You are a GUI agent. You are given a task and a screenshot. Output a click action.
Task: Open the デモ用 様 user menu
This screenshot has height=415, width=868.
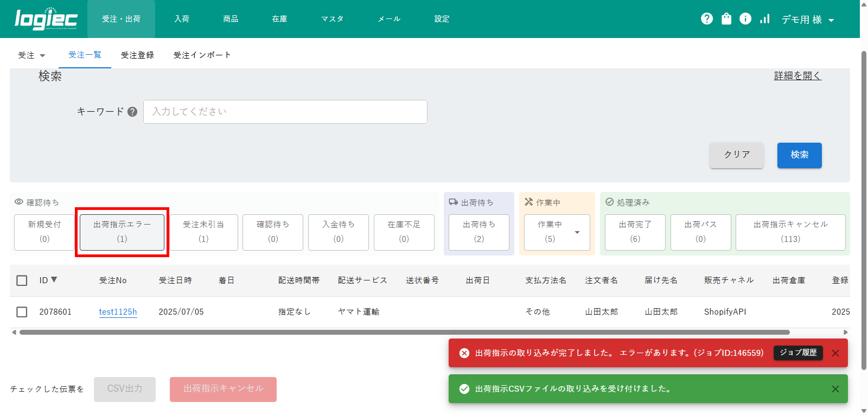pos(807,20)
